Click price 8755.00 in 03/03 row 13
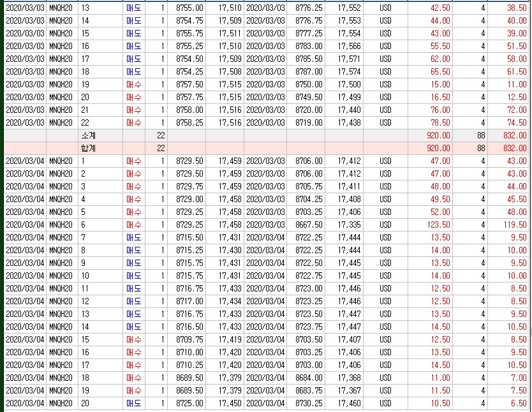 [189, 8]
